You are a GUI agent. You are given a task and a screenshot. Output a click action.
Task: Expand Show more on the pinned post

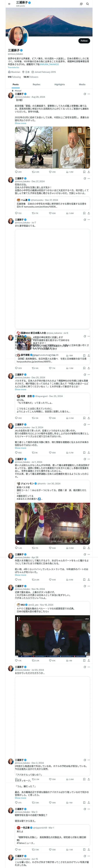point(20,123)
